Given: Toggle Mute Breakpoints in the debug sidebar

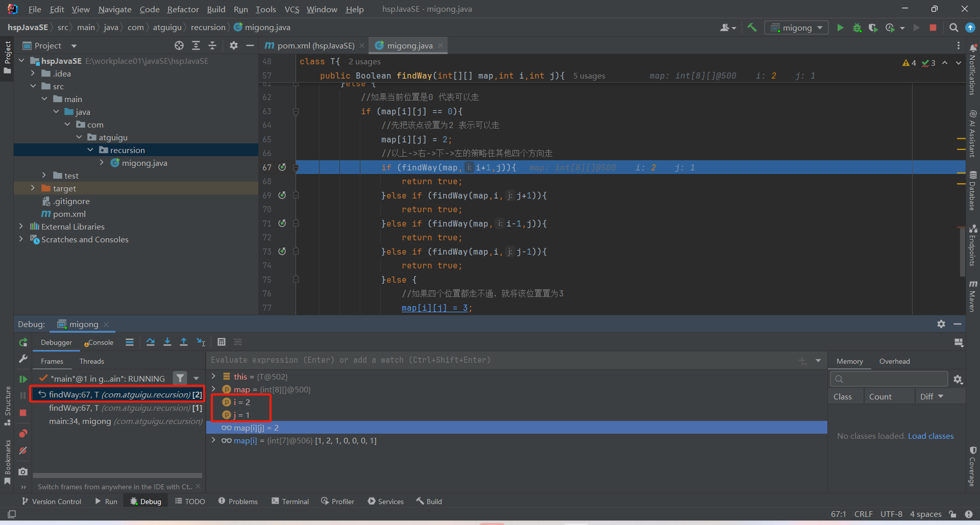Looking at the screenshot, I should [x=23, y=451].
